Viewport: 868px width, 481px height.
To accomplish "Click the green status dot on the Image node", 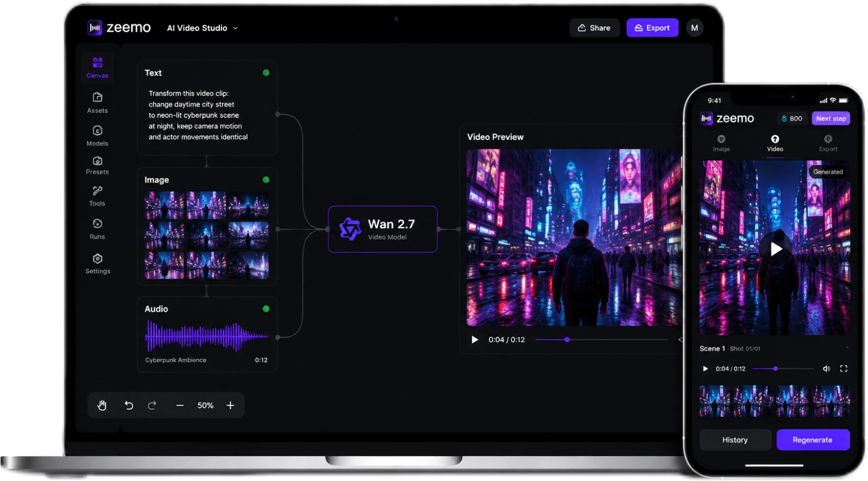I will pyautogui.click(x=266, y=180).
